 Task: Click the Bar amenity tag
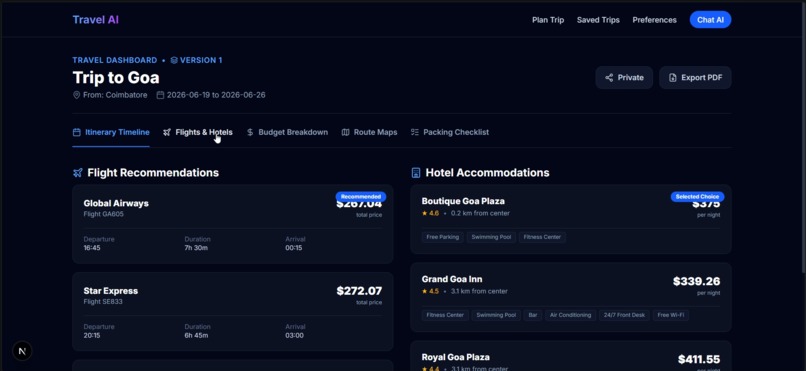pos(533,315)
